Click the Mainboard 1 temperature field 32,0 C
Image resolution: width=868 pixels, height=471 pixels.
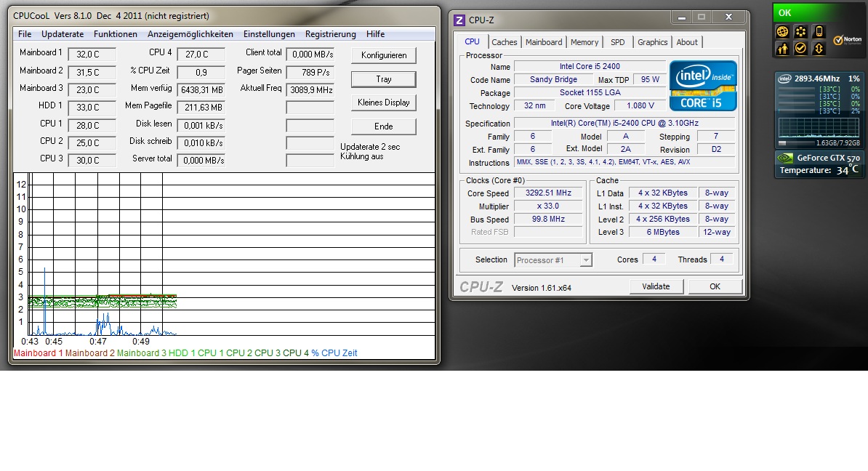click(x=92, y=55)
